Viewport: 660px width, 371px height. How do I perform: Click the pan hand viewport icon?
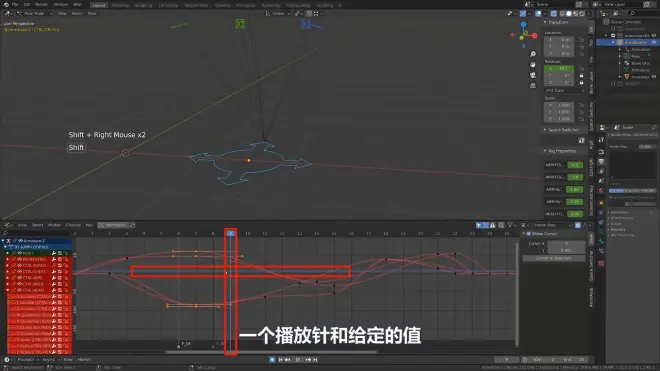point(533,64)
